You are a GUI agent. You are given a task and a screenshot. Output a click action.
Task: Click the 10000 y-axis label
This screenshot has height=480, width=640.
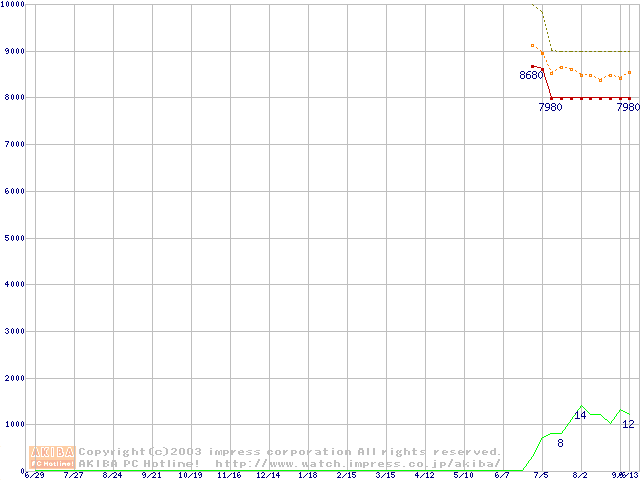14,5
